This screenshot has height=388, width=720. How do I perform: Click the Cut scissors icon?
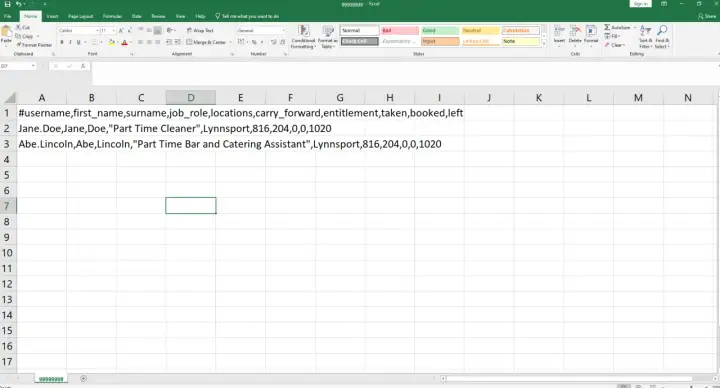pos(18,28)
